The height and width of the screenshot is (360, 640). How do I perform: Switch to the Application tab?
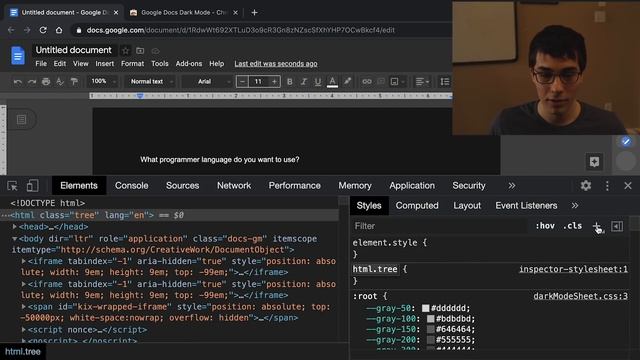[x=412, y=186]
